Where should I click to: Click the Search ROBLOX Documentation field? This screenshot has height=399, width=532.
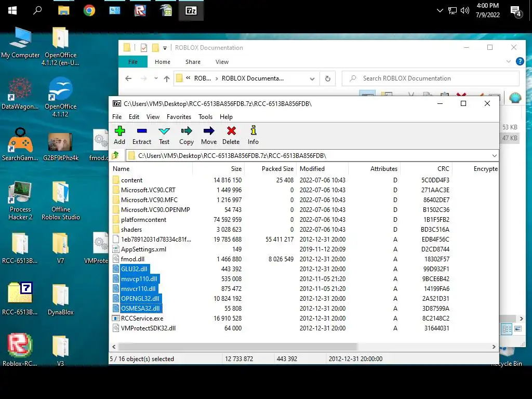(431, 78)
